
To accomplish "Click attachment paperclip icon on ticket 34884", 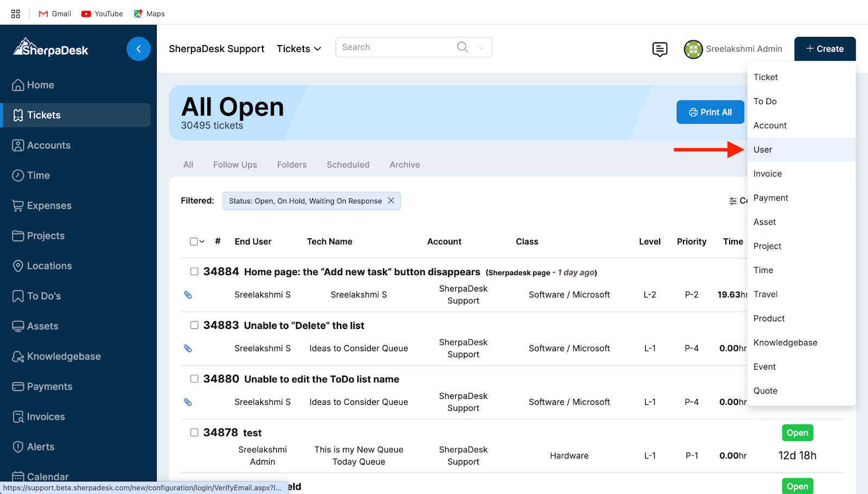I will click(x=188, y=295).
